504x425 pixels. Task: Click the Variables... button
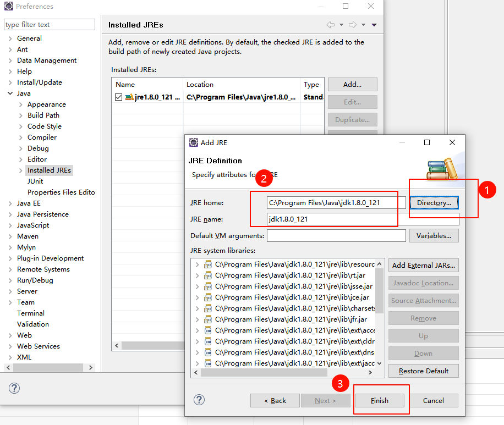434,236
